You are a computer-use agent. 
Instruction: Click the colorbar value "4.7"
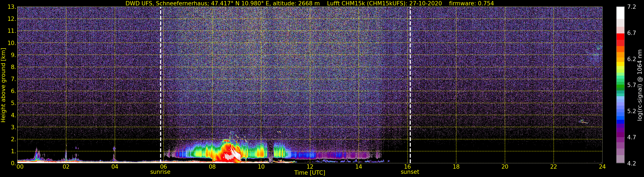[x=632, y=137]
